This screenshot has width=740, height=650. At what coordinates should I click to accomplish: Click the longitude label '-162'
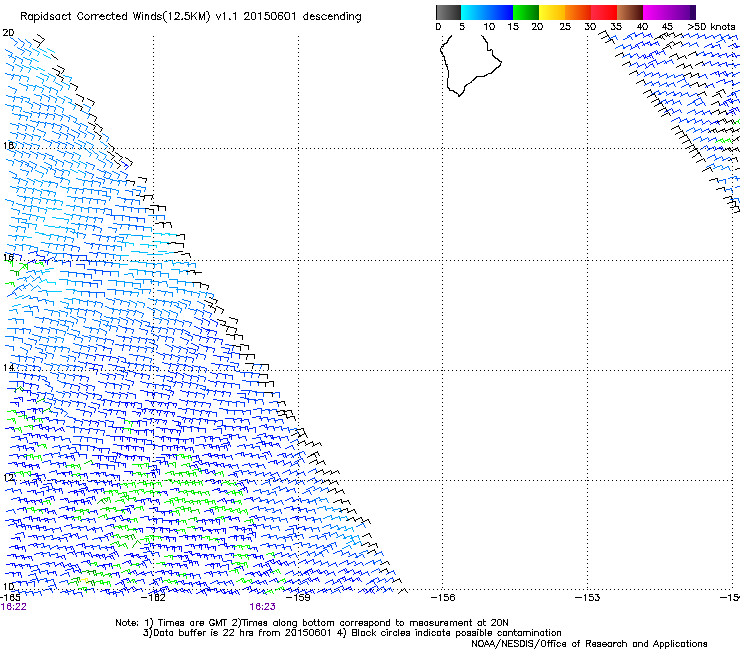pyautogui.click(x=154, y=598)
